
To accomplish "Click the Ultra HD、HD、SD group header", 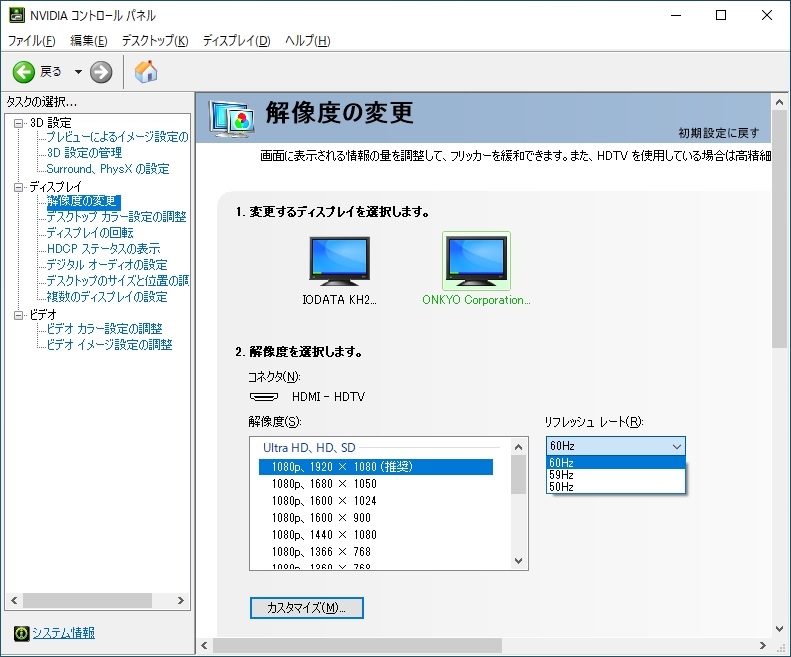I will pyautogui.click(x=309, y=448).
